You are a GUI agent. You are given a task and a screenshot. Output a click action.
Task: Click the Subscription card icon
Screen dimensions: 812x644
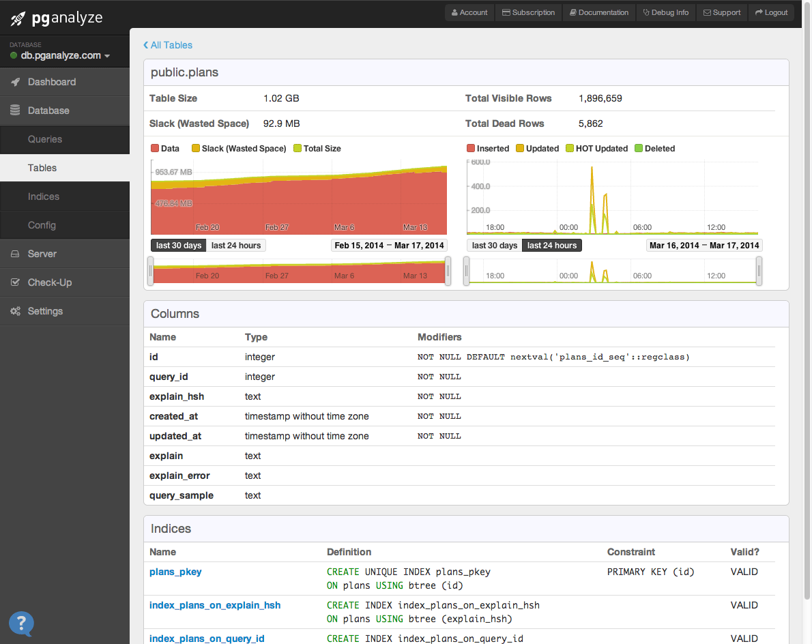(506, 12)
